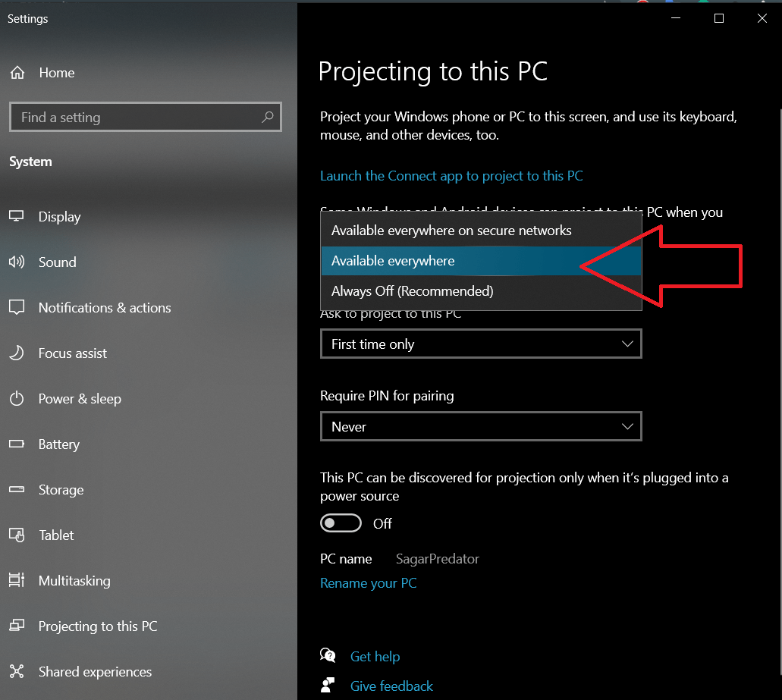The image size is (782, 700).
Task: Click the Shared experiences icon
Action: (17, 672)
